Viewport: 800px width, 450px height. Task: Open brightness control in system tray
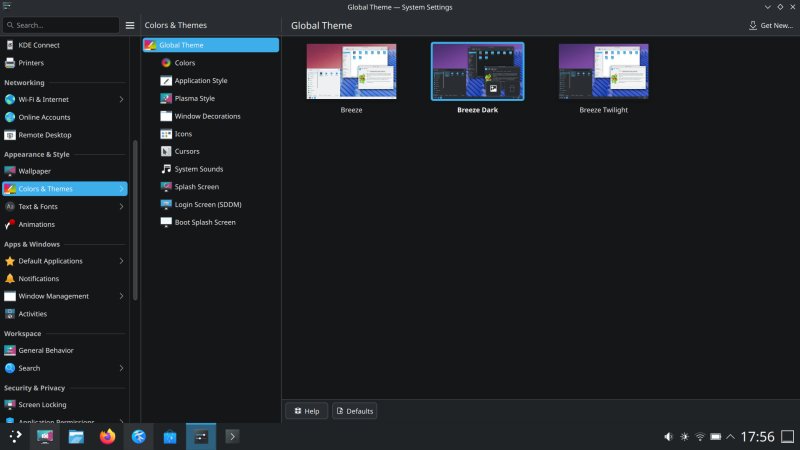[x=684, y=437]
